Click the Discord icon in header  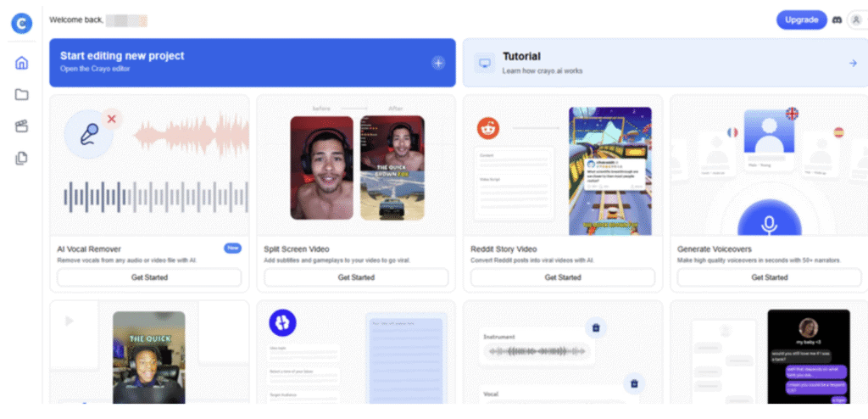[837, 20]
